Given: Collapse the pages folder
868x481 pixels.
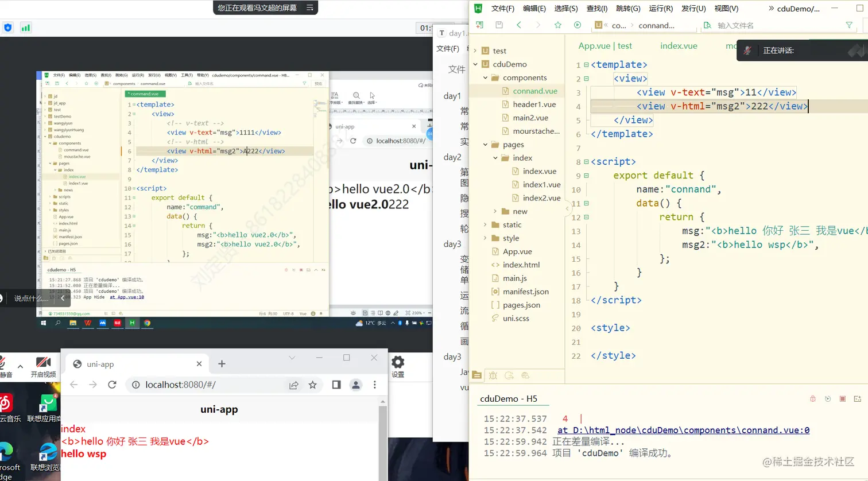Looking at the screenshot, I should 485,145.
